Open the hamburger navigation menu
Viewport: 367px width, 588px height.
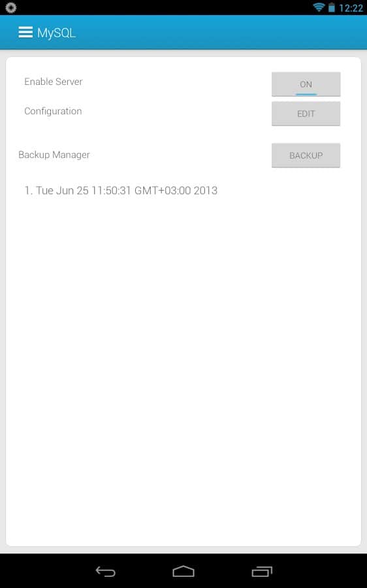(25, 33)
